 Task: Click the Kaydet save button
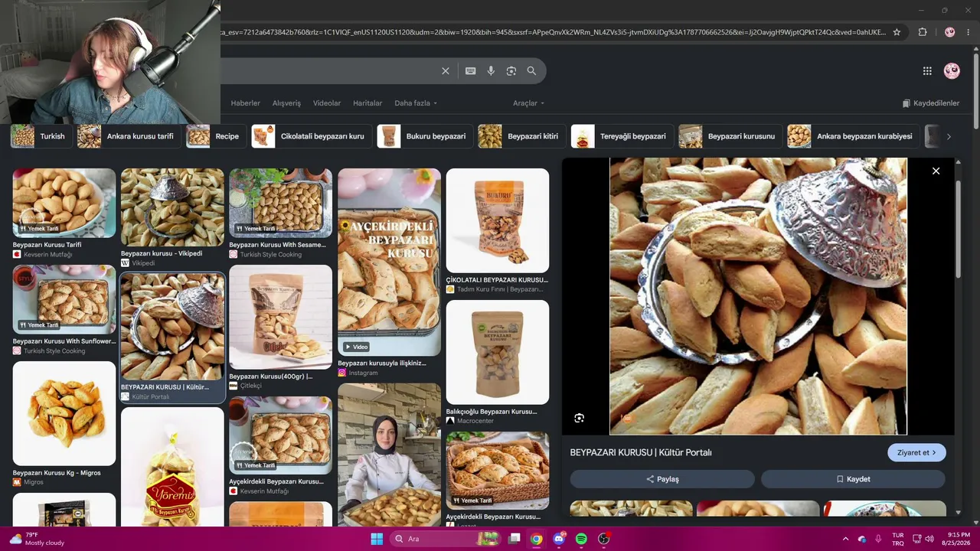pyautogui.click(x=853, y=479)
